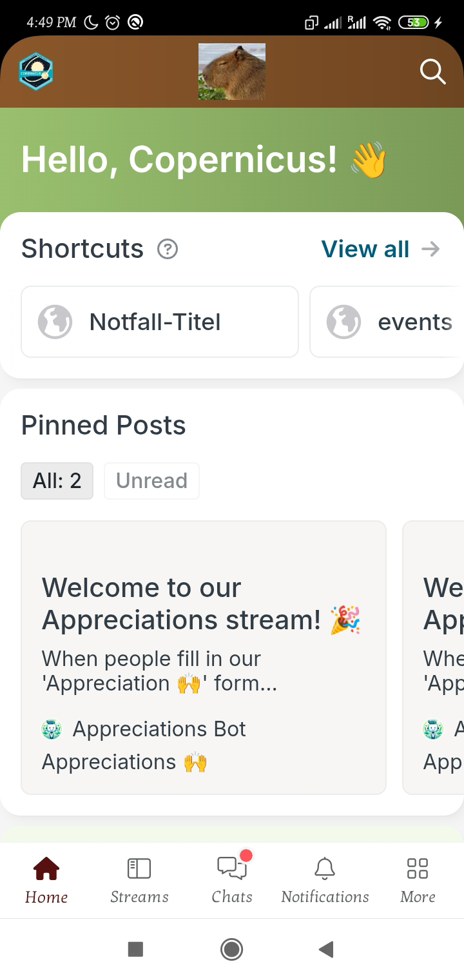Tap the globe icon on Notfall-Titel shortcut
Image resolution: width=464 pixels, height=980 pixels.
(55, 322)
